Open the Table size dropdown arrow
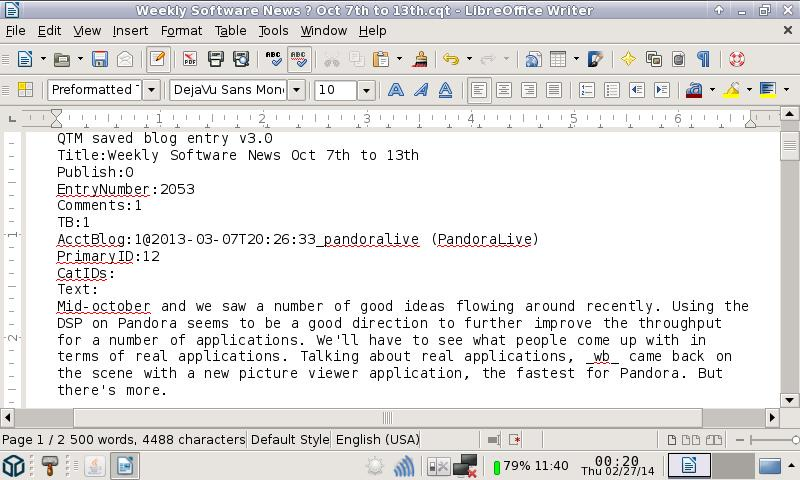This screenshot has width=800, height=480. click(576, 59)
